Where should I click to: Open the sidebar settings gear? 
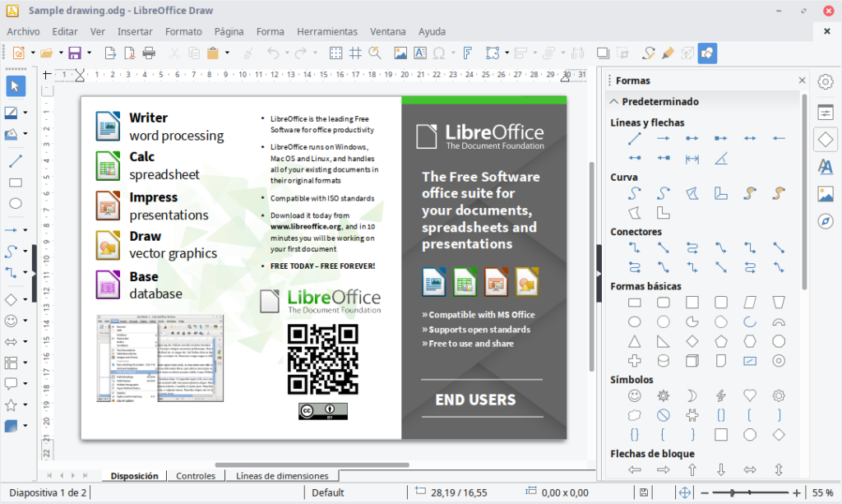(x=826, y=82)
